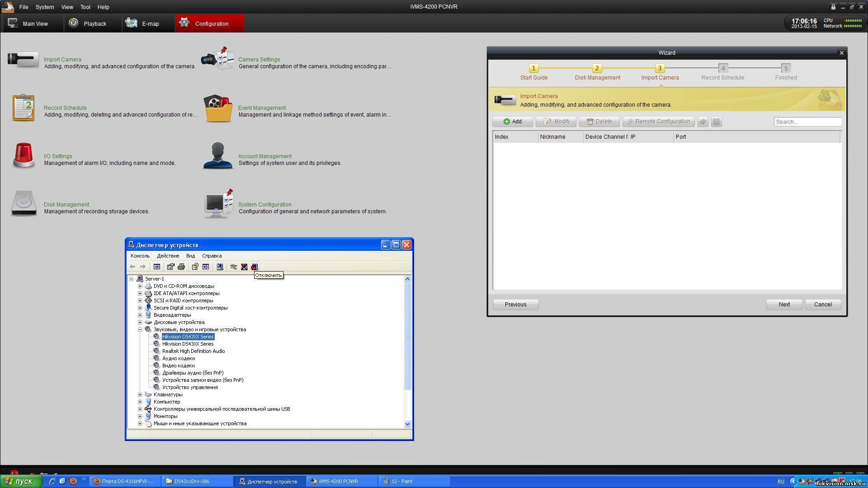Click Device Manager scrollbar down arrow

(407, 424)
